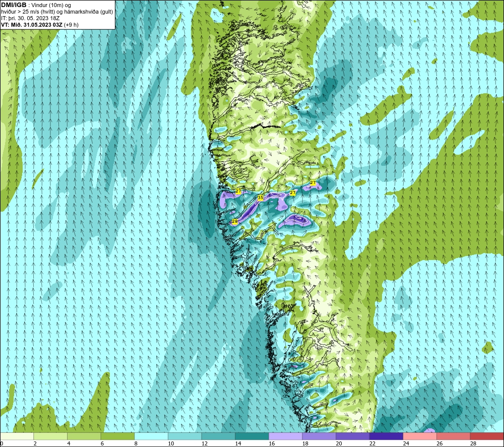
Task: Click the scale number '24'
Action: tap(406, 443)
